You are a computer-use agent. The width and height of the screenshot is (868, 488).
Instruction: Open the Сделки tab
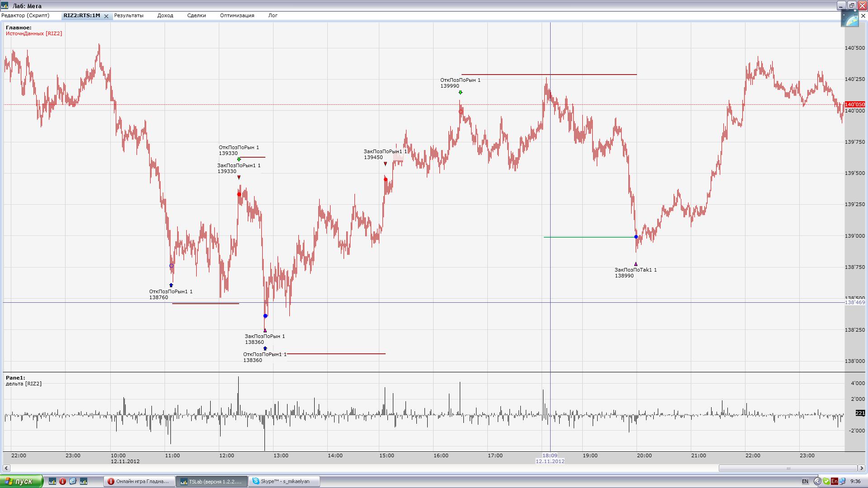tap(196, 15)
